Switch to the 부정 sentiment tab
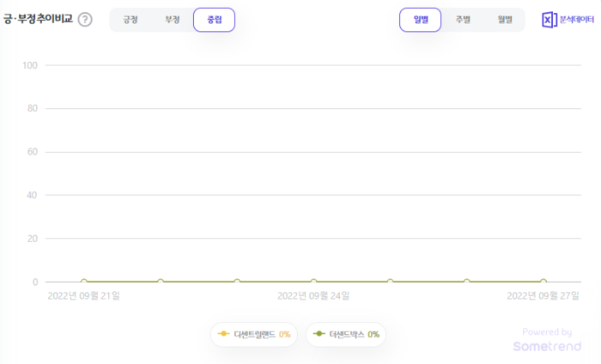This screenshot has height=364, width=601. pos(173,20)
